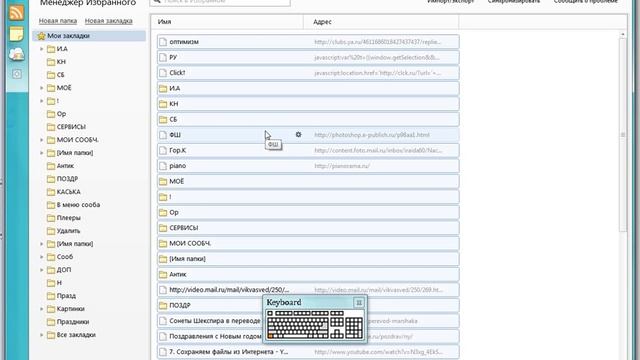The width and height of the screenshot is (640, 360).
Task: Click the folder icon of Удалить in the tree
Action: point(51,231)
